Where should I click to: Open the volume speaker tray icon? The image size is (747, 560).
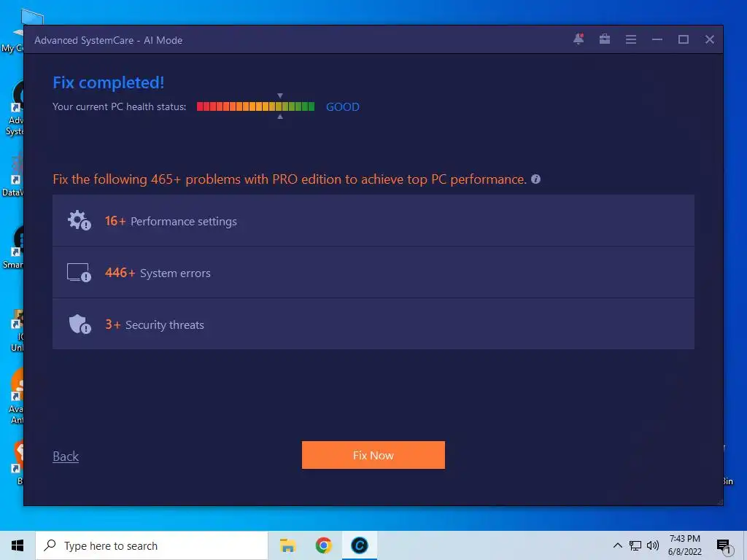click(x=653, y=545)
